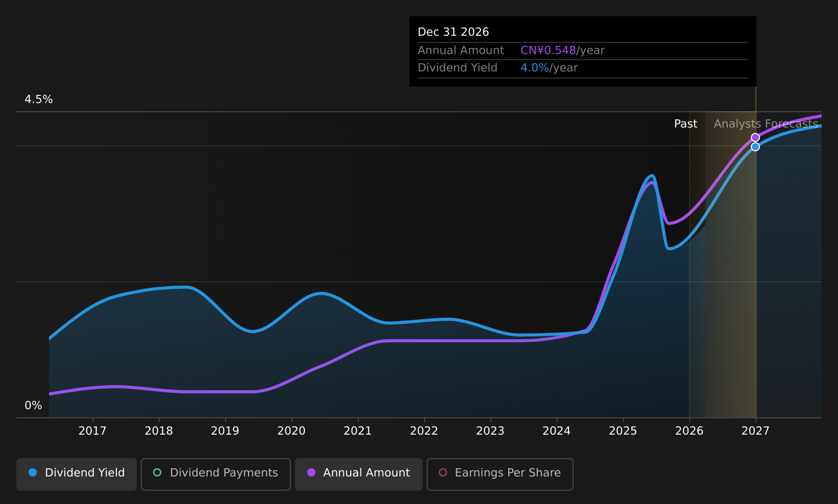Click the teal Dividend Payments circle icon
Image resolution: width=838 pixels, height=504 pixels.
tap(157, 473)
